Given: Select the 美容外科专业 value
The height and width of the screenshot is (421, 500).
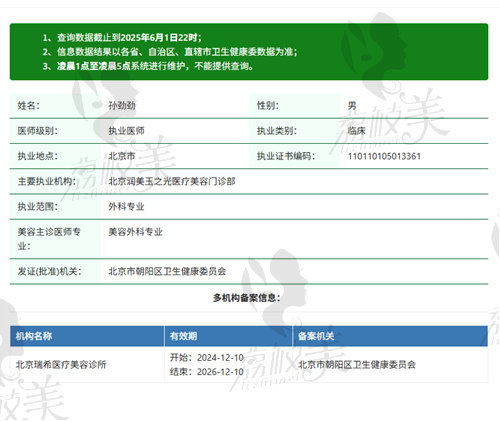Looking at the screenshot, I should (x=135, y=232).
